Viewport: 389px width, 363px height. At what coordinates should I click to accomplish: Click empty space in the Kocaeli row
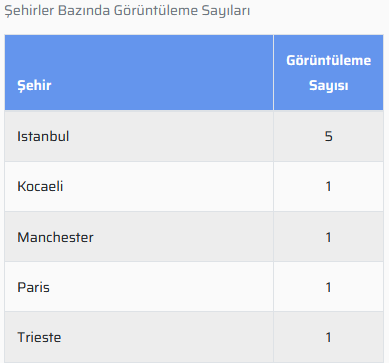point(167,186)
